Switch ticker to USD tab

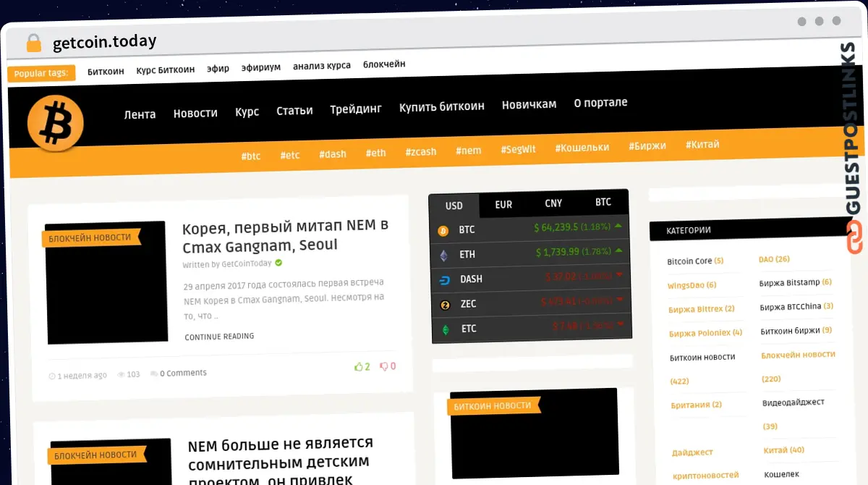(454, 206)
